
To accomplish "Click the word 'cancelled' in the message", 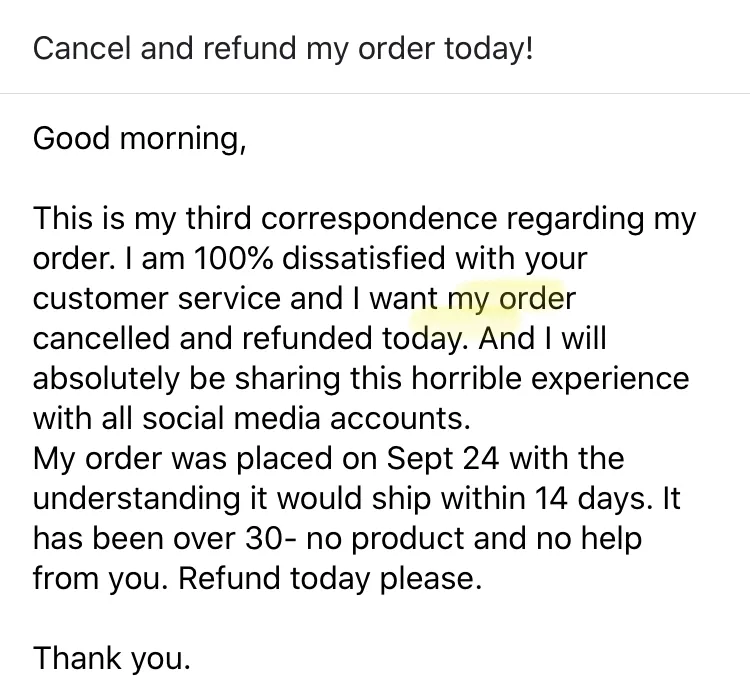I will 101,338.
